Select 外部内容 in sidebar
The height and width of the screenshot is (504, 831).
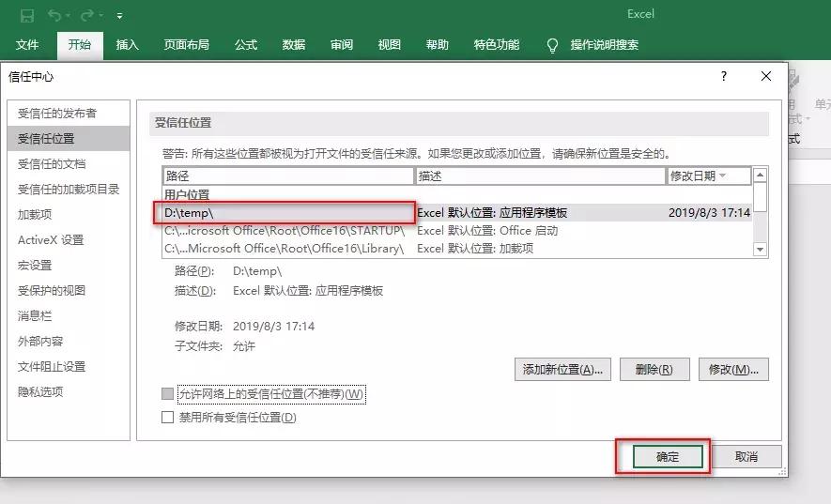pyautogui.click(x=69, y=342)
